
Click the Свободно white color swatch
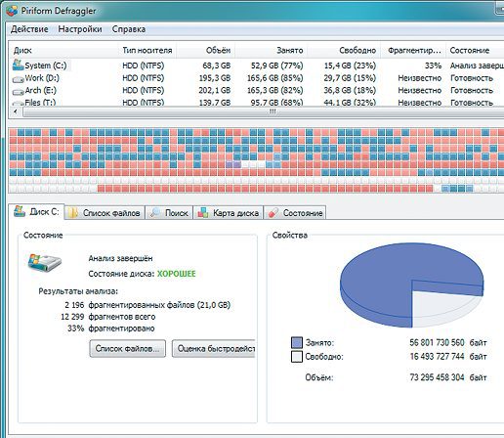297,357
